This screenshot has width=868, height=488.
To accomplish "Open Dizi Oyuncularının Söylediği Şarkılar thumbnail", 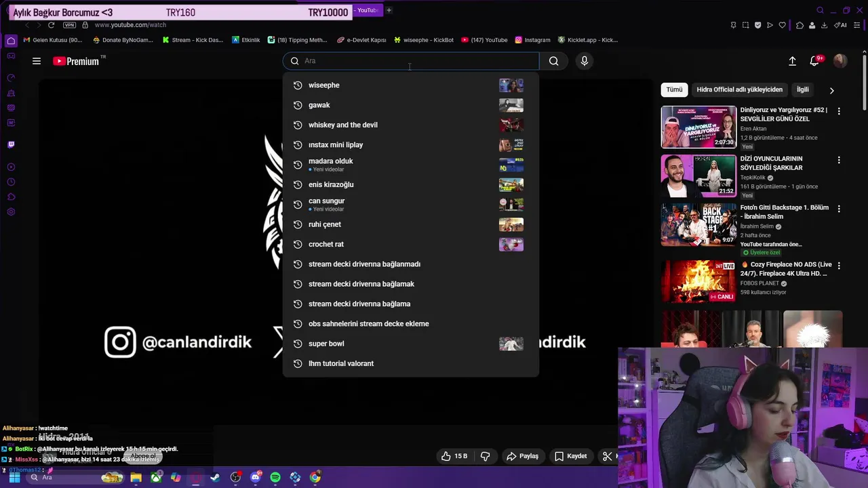I will click(x=698, y=176).
